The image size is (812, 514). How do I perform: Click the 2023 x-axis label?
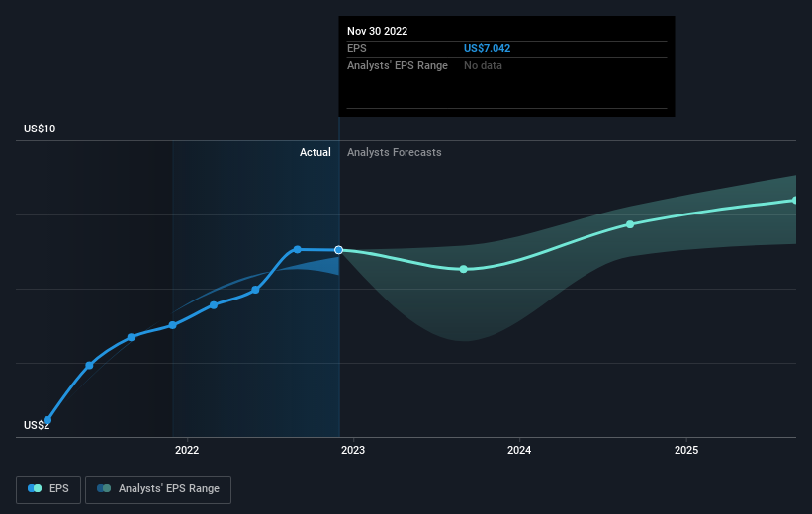353,450
